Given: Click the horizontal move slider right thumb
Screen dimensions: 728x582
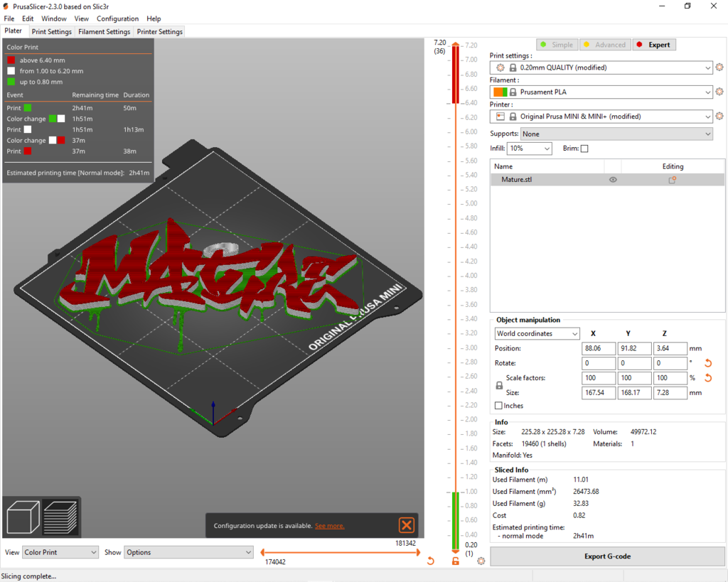Looking at the screenshot, I should tap(418, 552).
